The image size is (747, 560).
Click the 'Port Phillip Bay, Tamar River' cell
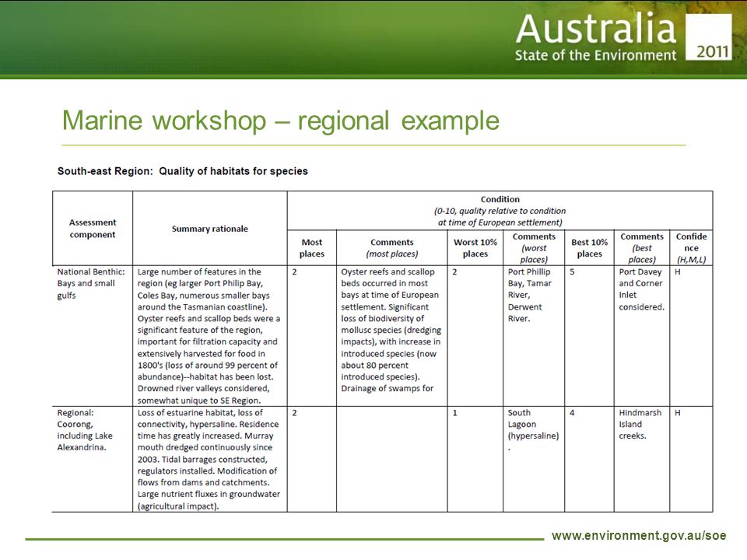(x=534, y=336)
